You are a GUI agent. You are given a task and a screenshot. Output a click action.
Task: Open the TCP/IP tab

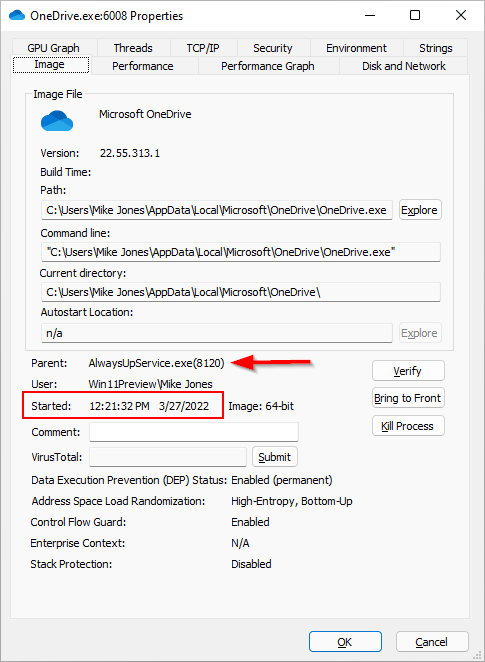coord(203,48)
